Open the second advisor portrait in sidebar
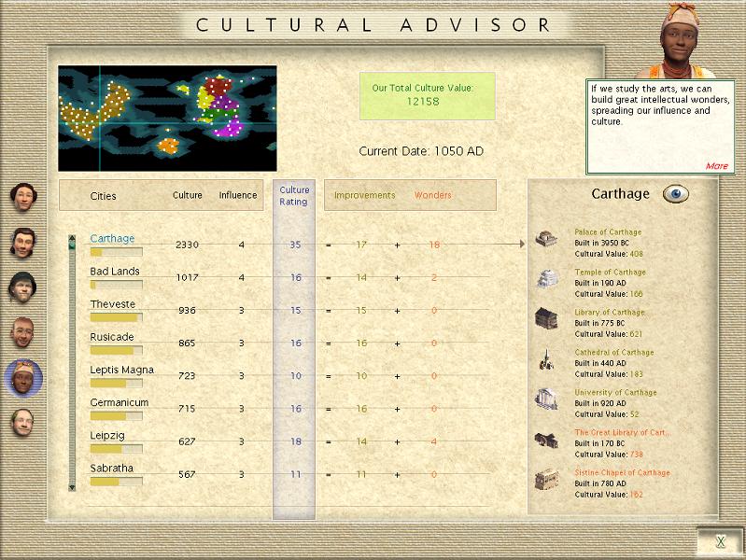Image resolution: width=746 pixels, height=560 pixels. (x=22, y=242)
